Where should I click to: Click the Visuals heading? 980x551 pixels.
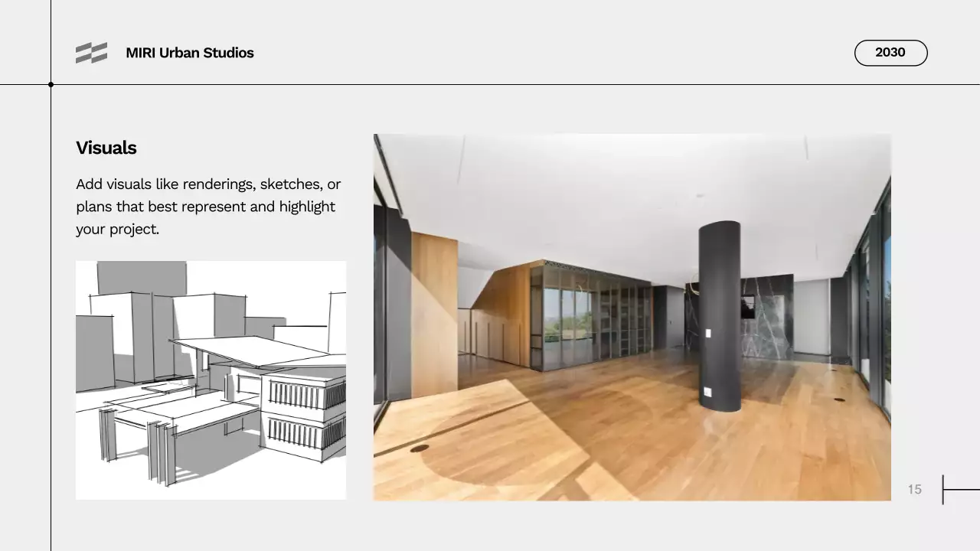pos(106,148)
